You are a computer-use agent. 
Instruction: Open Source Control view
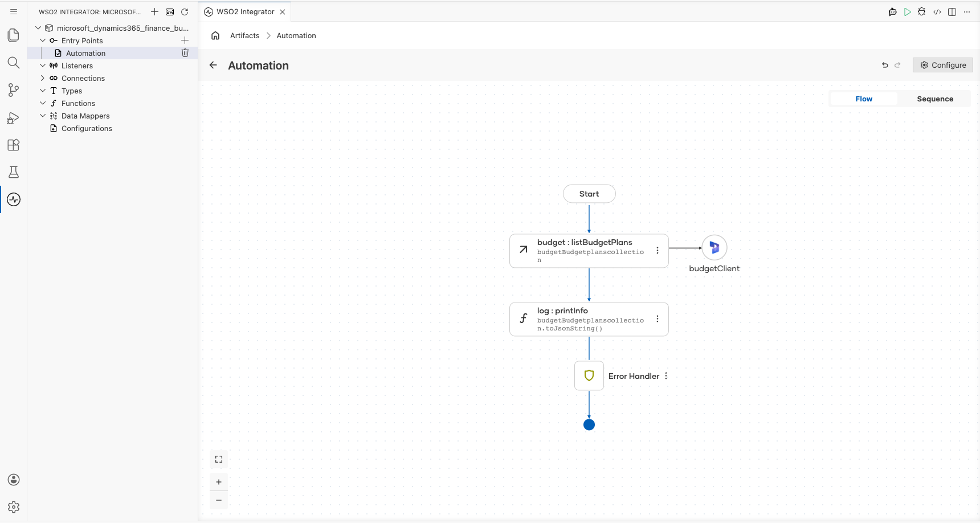tap(14, 90)
